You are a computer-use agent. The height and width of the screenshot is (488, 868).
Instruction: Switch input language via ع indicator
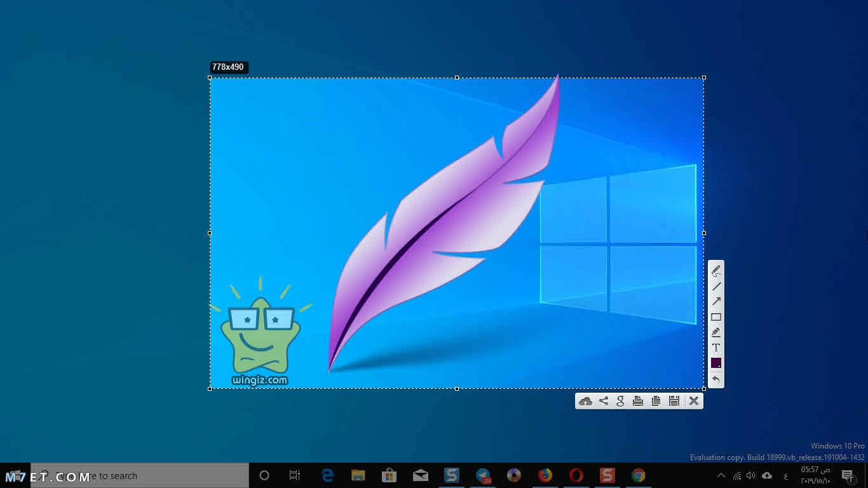[786, 476]
